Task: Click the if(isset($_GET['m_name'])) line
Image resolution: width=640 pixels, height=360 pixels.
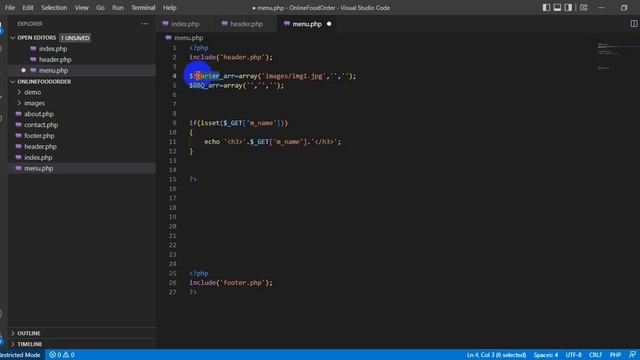Action: coord(238,123)
